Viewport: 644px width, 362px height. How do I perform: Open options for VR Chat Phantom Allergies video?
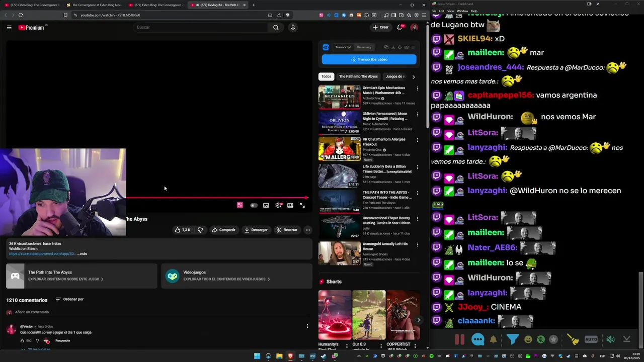point(417,140)
